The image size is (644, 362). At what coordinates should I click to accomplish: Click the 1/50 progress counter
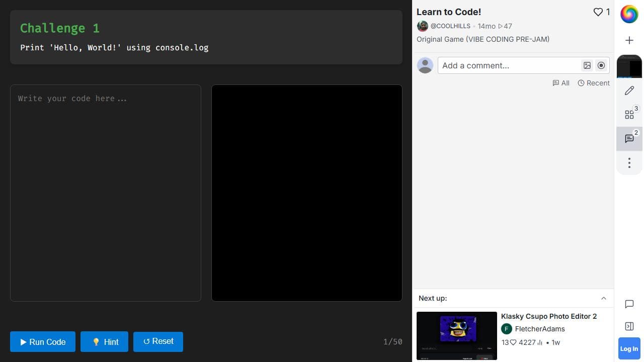pos(393,342)
